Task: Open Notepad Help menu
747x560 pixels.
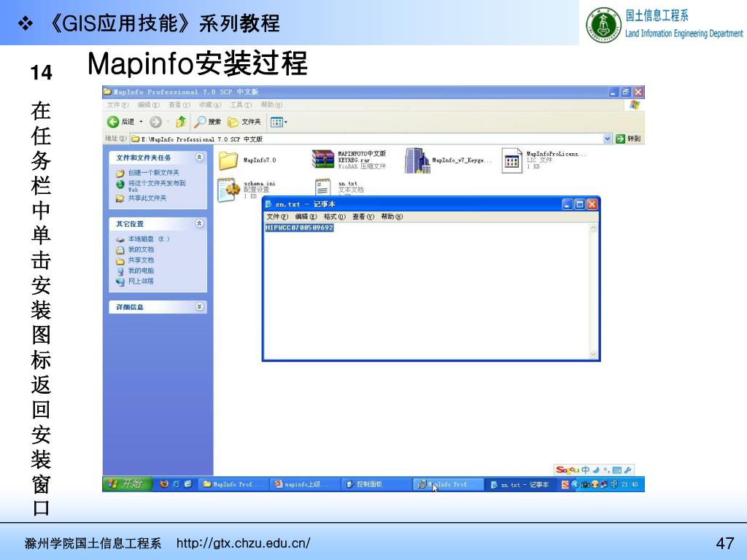Action: (392, 217)
